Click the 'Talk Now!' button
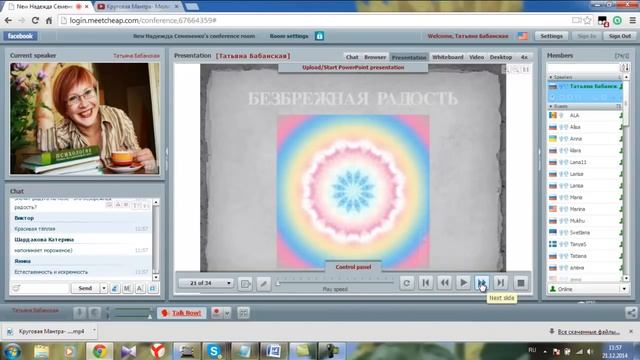Image resolution: width=640 pixels, height=360 pixels. click(x=182, y=313)
